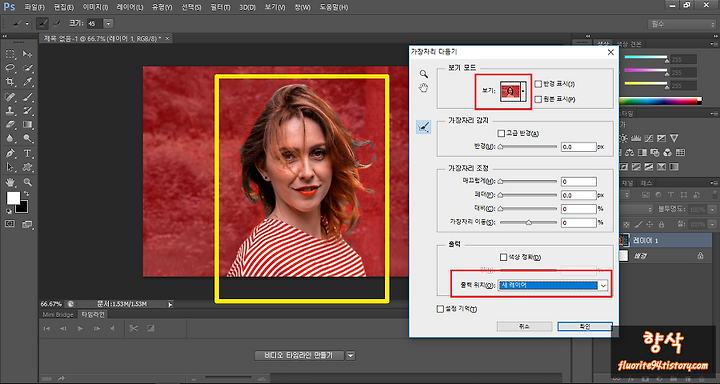Click the timeline Play button

(x=80, y=328)
